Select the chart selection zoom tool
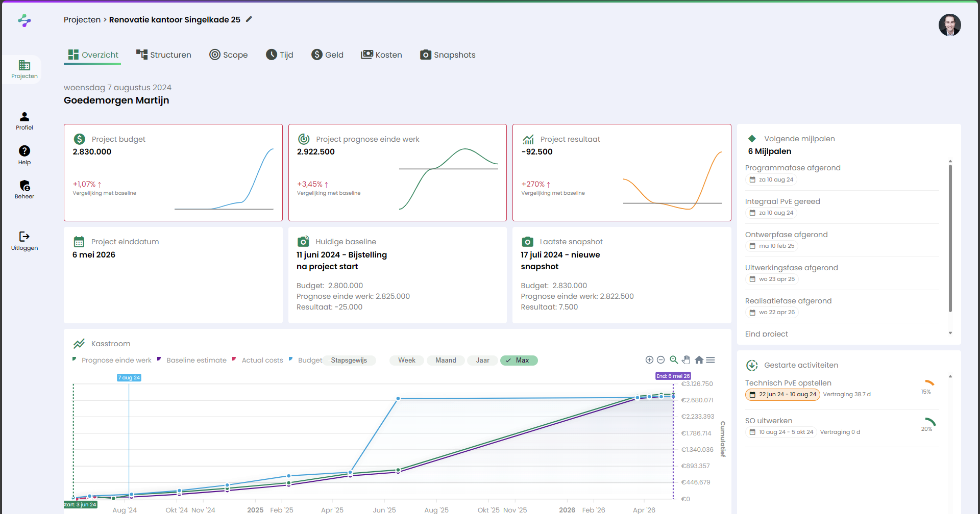 tap(674, 360)
